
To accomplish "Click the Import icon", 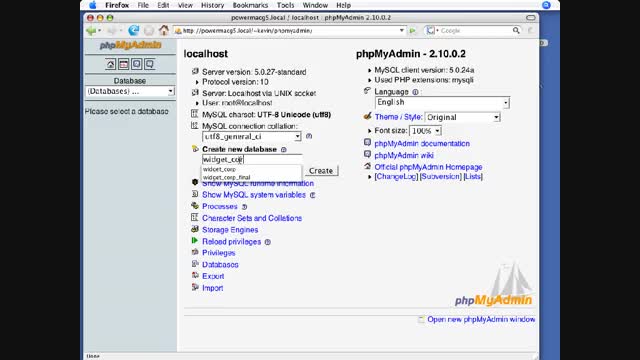I will pos(195,287).
